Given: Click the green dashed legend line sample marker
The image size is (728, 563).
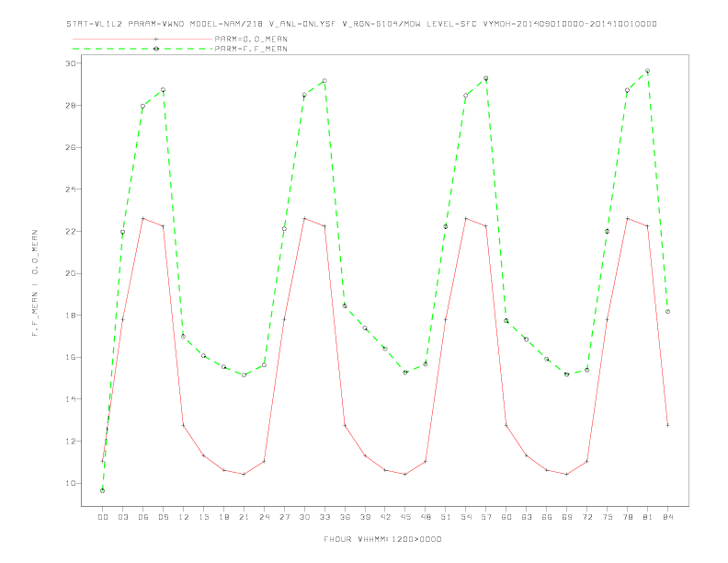Looking at the screenshot, I should [156, 49].
